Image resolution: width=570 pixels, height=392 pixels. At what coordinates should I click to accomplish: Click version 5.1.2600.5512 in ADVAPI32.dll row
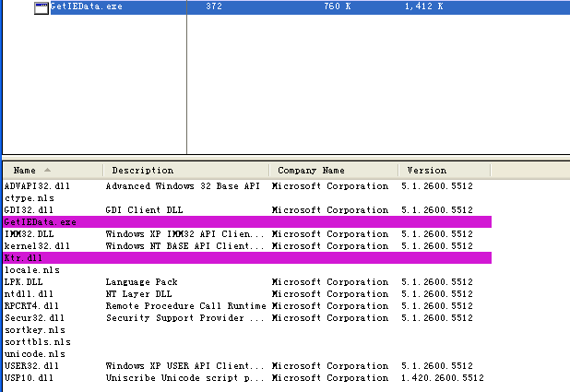click(x=437, y=186)
